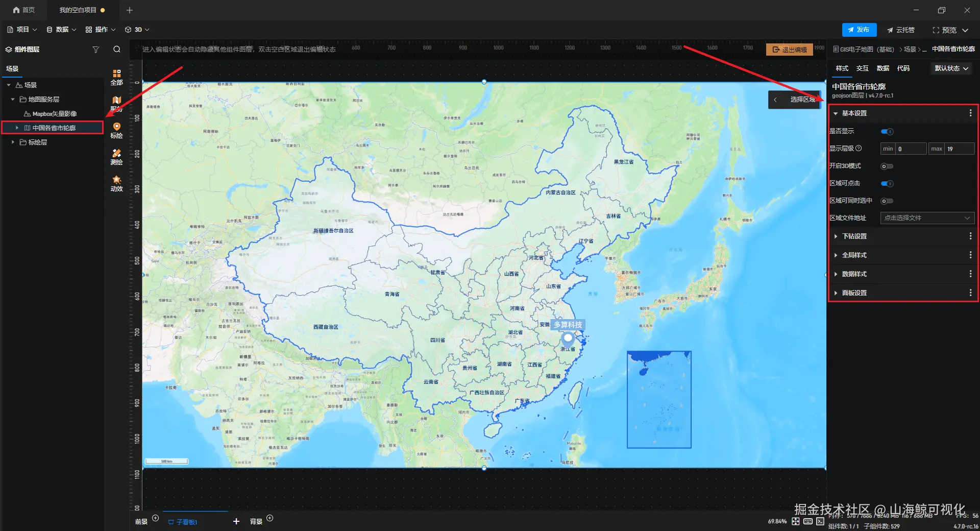Viewport: 980px width, 531px height.
Task: Turn off the 区域可点击 switch
Action: tap(887, 184)
